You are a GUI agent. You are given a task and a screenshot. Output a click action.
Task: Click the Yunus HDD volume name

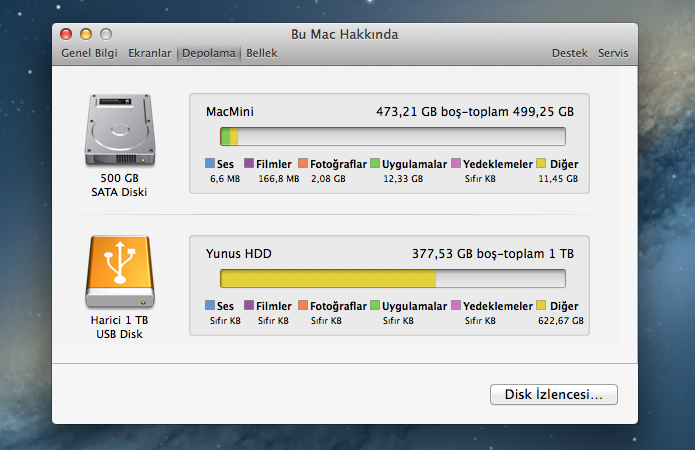[238, 254]
